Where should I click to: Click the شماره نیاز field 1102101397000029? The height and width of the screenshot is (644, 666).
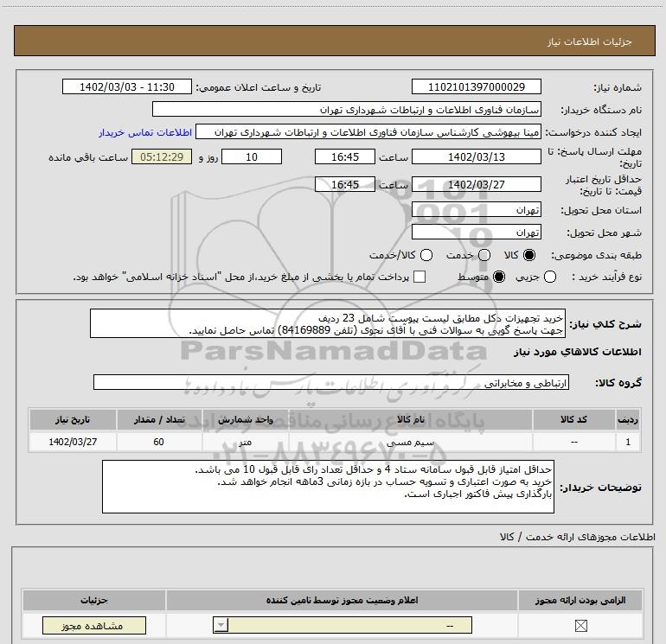[x=476, y=86]
